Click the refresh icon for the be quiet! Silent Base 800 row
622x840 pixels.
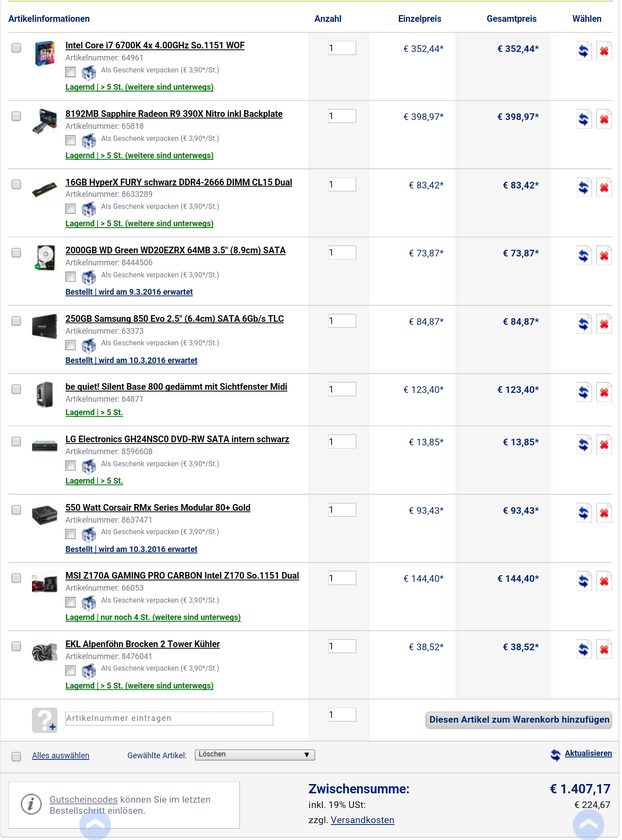(584, 392)
